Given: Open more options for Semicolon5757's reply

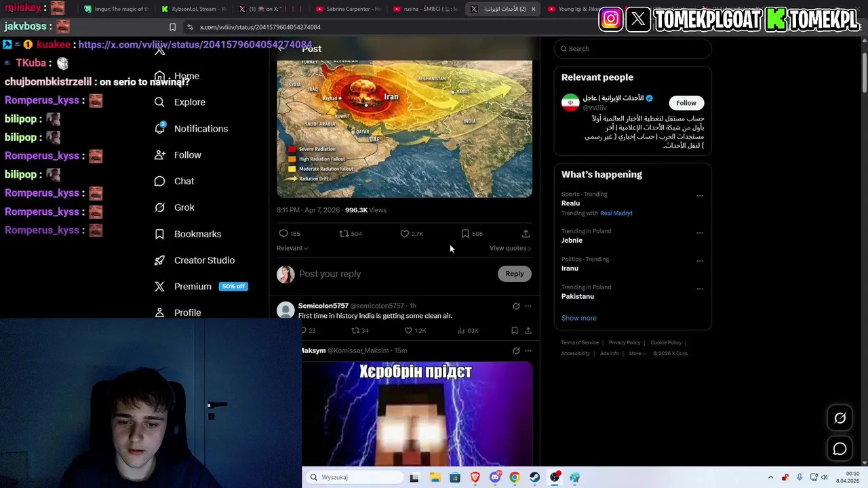Looking at the screenshot, I should pos(528,306).
